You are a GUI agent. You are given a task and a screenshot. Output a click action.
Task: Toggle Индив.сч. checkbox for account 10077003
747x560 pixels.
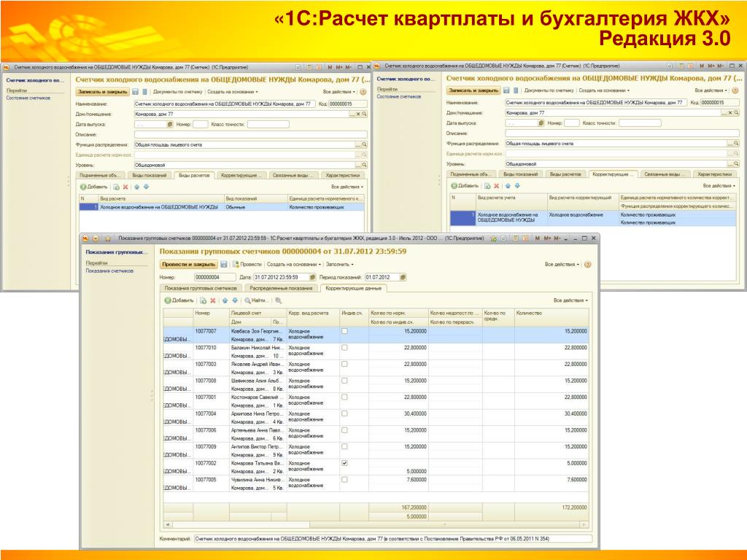click(x=344, y=364)
